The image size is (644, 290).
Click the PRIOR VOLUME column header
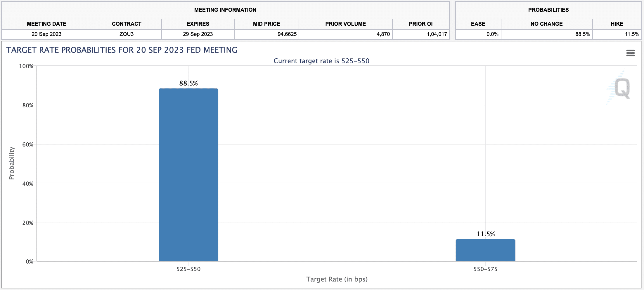345,24
